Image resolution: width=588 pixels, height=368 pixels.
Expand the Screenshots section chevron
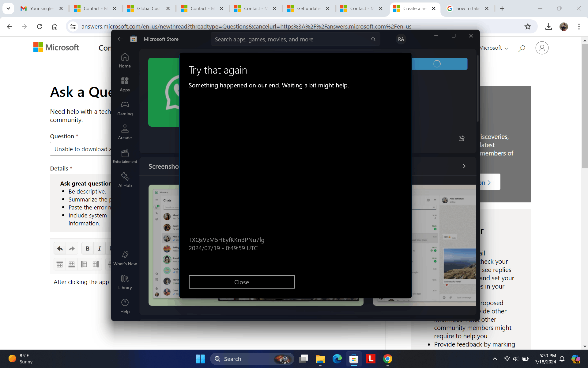(x=464, y=166)
